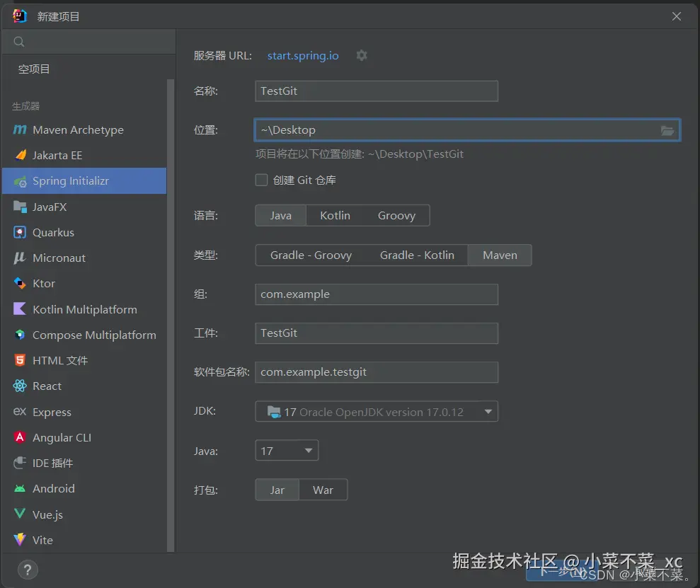The width and height of the screenshot is (700, 588).
Task: Click the 工件 field containing TestGit
Action: [x=377, y=333]
